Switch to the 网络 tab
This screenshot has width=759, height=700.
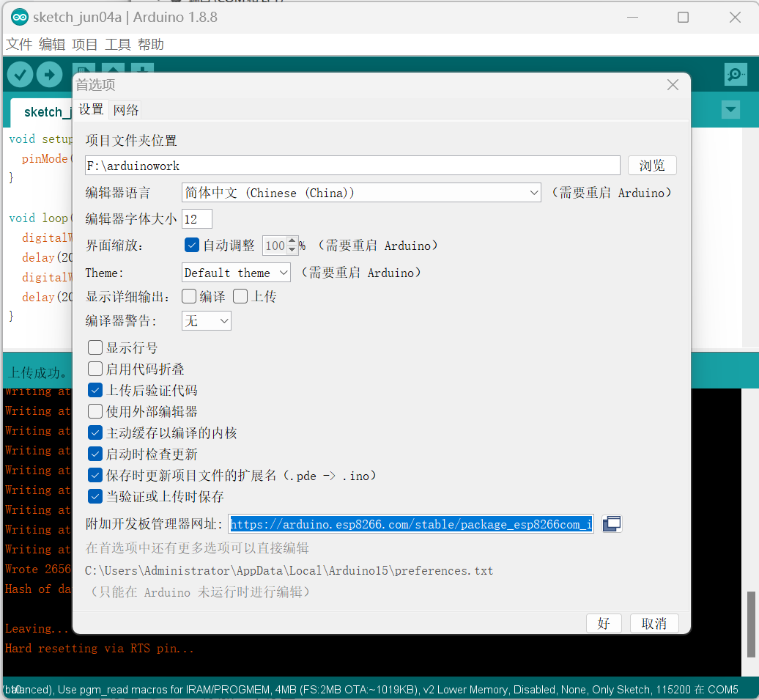point(126,110)
